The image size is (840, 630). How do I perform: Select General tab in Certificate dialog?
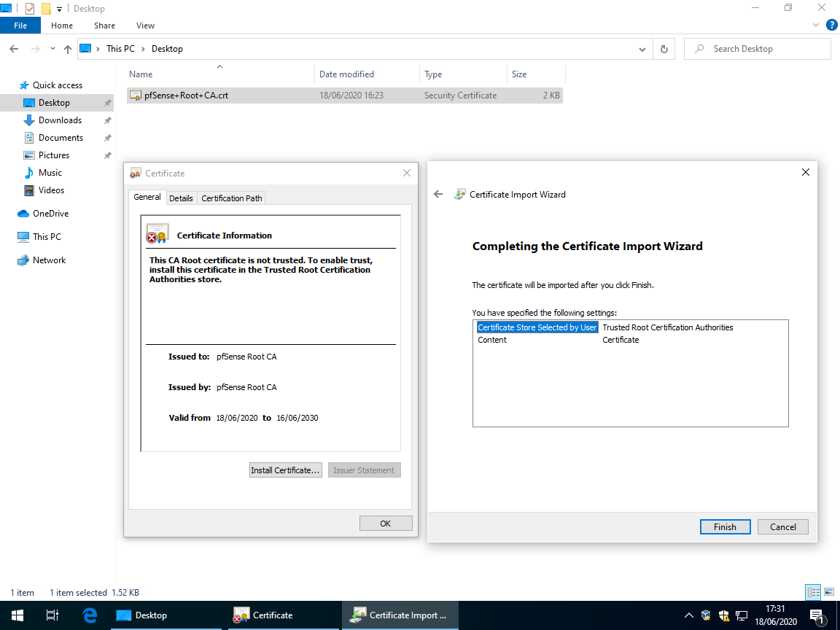pyautogui.click(x=147, y=197)
